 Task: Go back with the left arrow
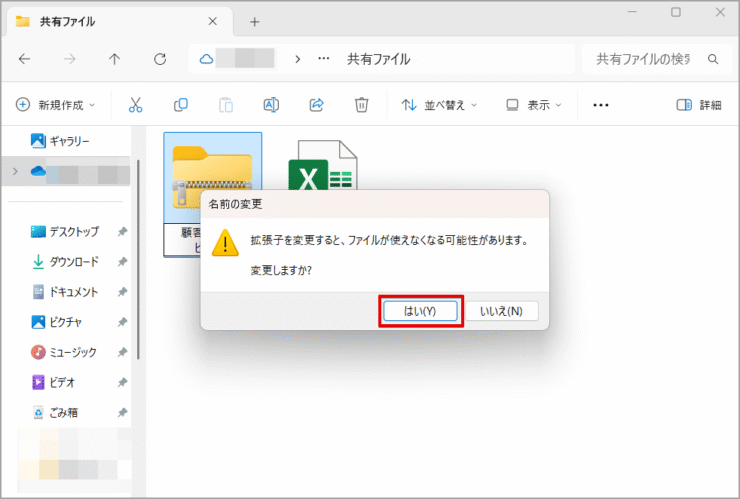point(25,59)
